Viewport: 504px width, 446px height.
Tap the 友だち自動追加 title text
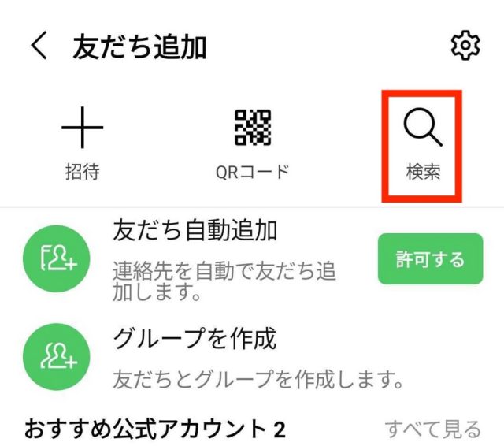click(x=195, y=230)
